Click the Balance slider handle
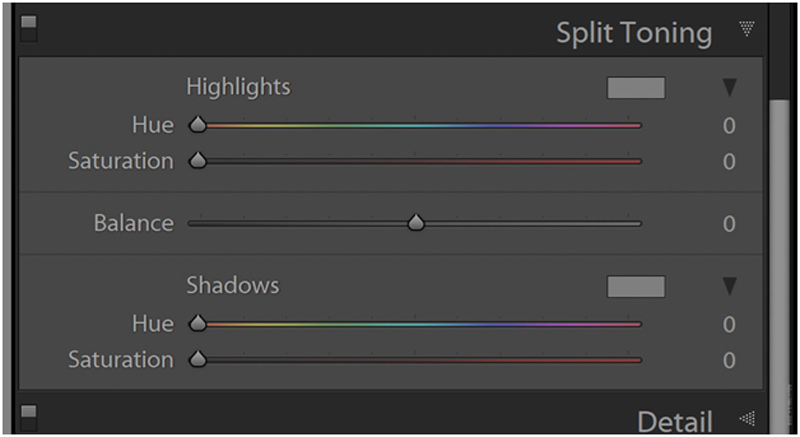Image resolution: width=800 pixels, height=437 pixels. tap(416, 223)
